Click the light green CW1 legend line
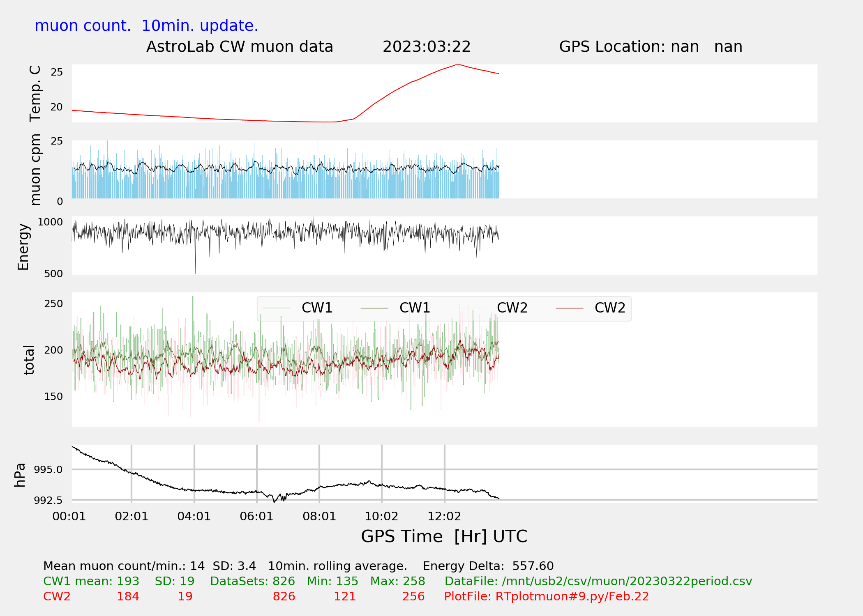Viewport: 863px width, 616px height. 277,308
